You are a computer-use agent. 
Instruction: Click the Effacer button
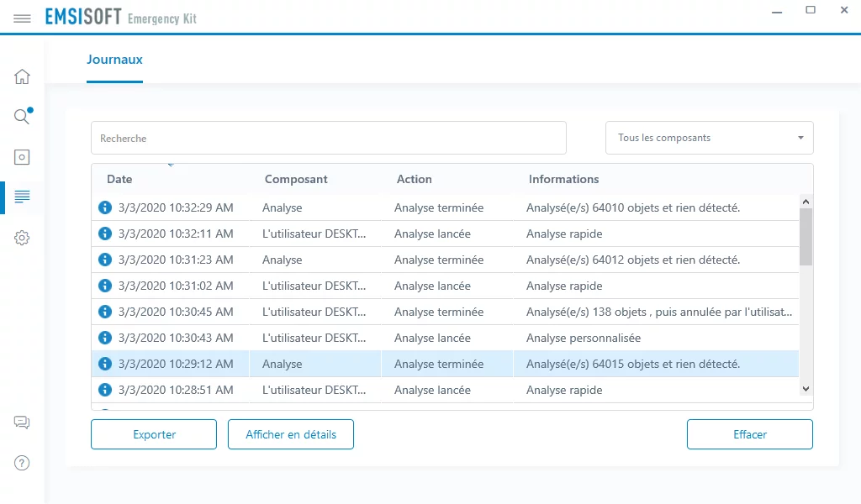(x=750, y=434)
